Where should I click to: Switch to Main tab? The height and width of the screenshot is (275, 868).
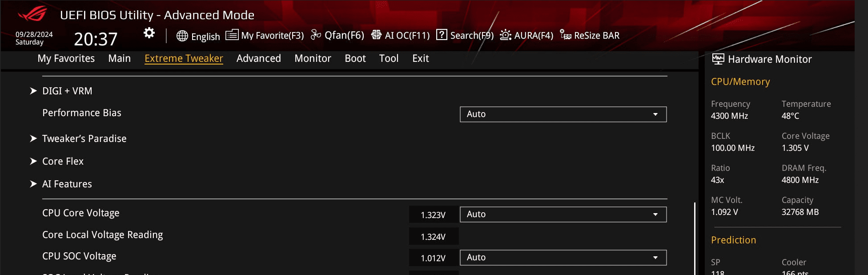pos(120,58)
